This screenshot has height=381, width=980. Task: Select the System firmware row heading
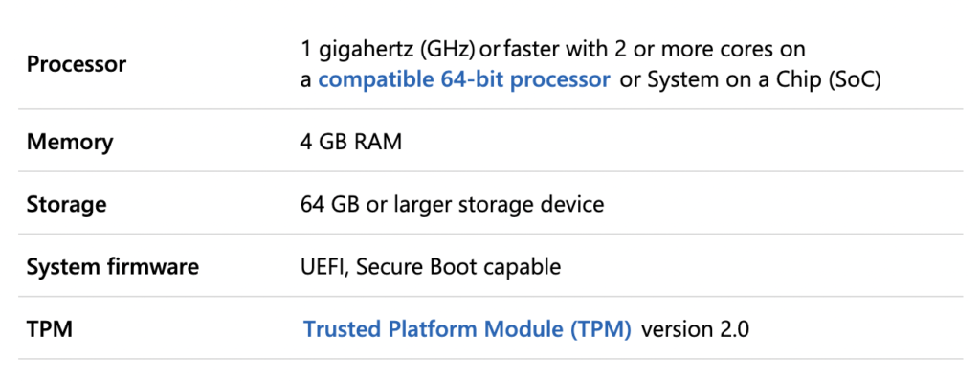click(x=113, y=267)
